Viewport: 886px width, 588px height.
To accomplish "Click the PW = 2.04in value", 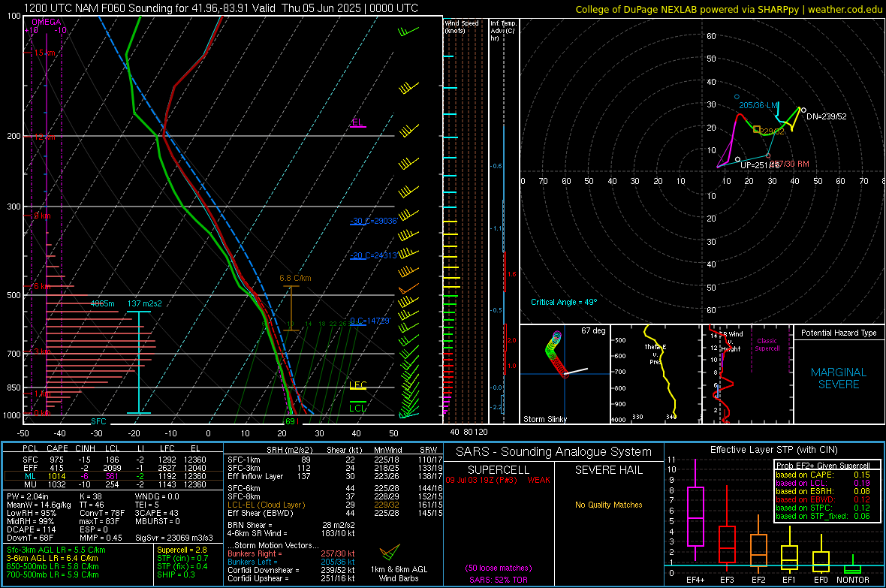I will click(28, 496).
